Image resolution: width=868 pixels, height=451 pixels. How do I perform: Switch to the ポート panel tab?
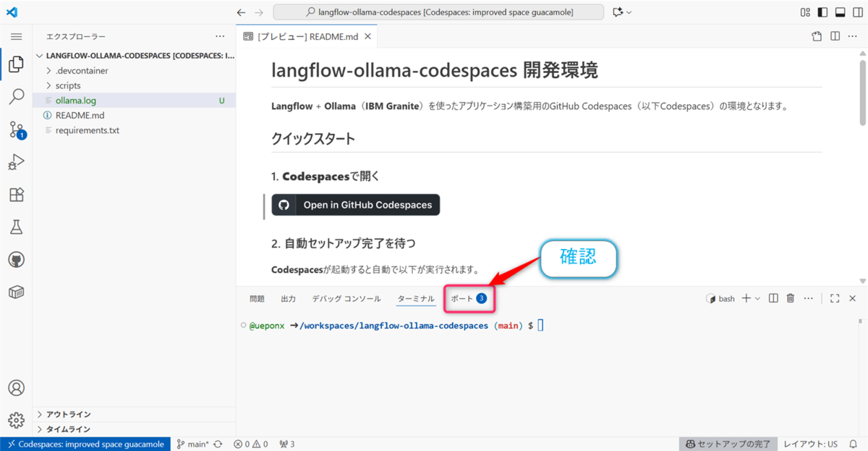point(469,298)
